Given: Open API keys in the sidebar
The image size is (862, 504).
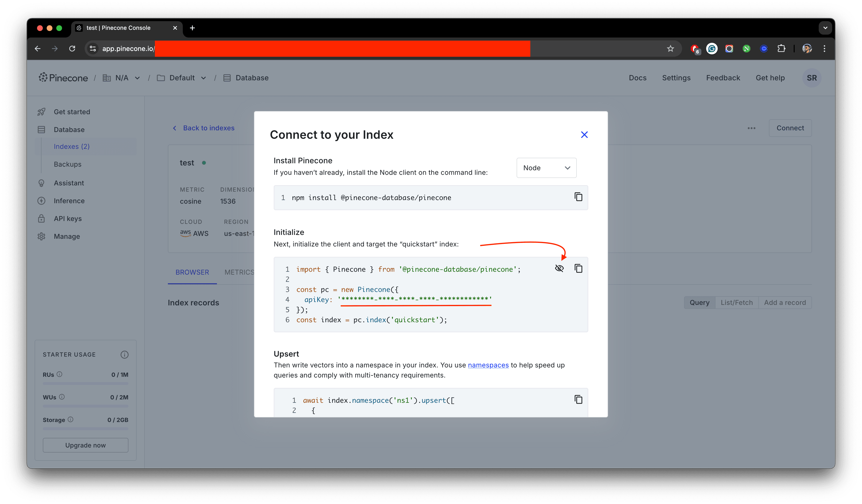Looking at the screenshot, I should coord(68,219).
